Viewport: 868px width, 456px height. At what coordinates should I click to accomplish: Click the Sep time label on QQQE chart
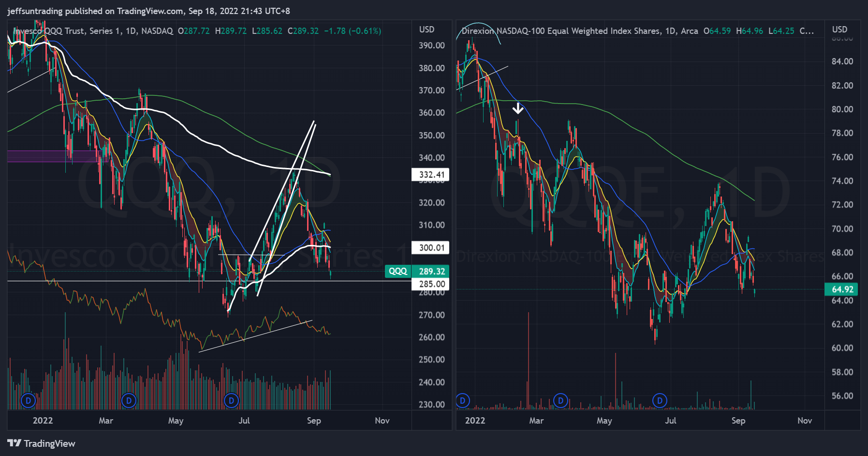pos(738,421)
